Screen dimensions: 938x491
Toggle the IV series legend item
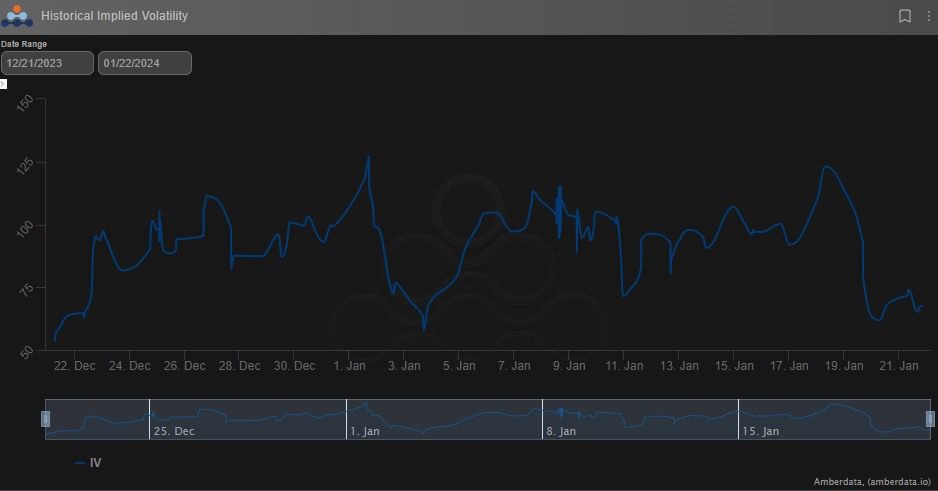pos(89,463)
